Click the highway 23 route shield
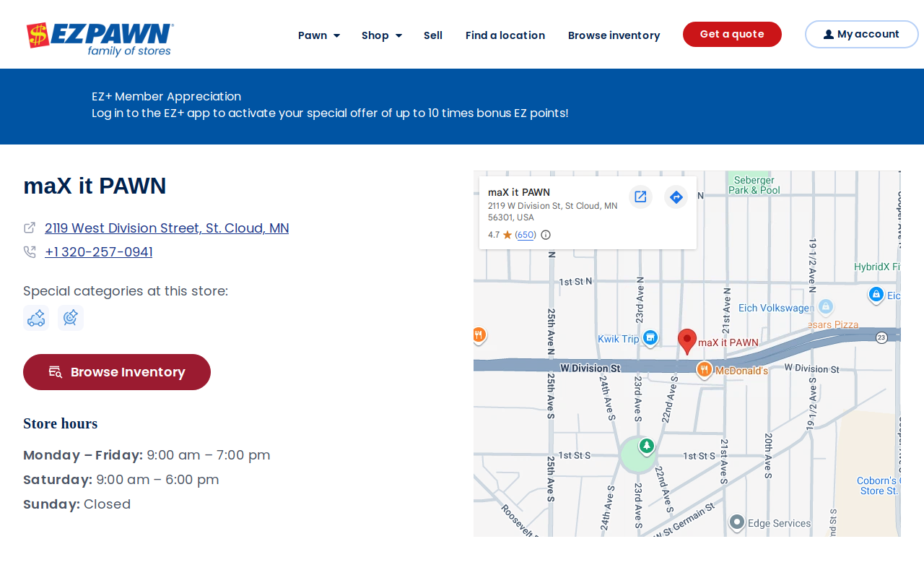Screen dimensions: 924x578 [x=881, y=338]
